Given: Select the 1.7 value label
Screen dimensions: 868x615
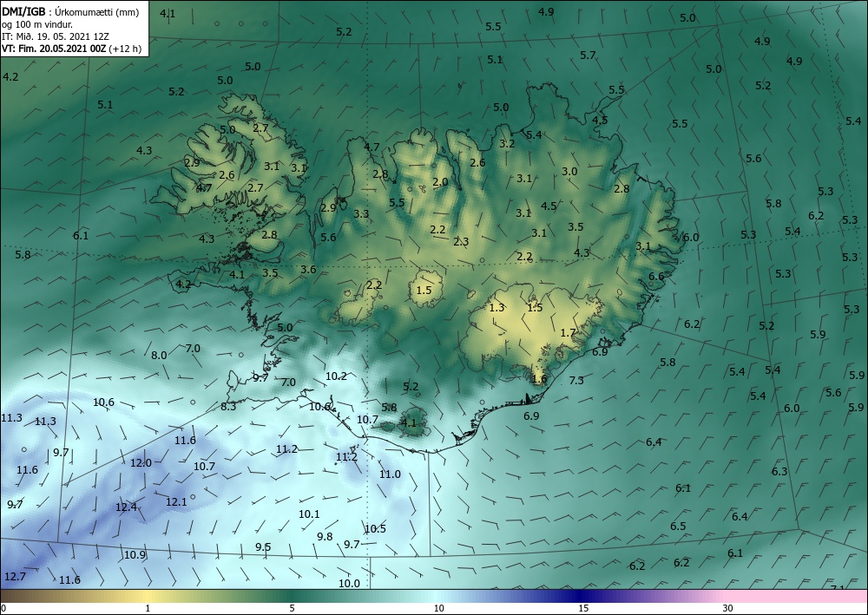Looking at the screenshot, I should (568, 332).
